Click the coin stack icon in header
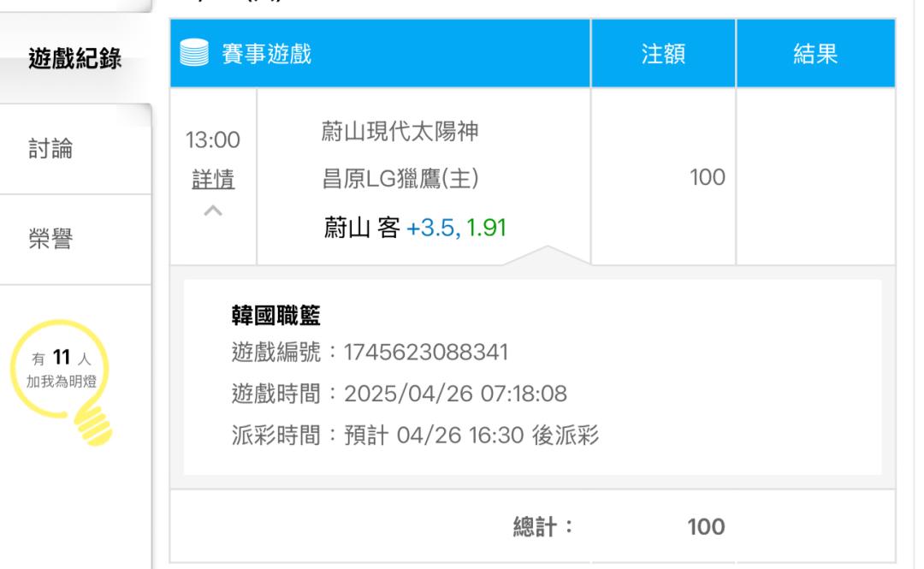924x569 pixels. [194, 52]
